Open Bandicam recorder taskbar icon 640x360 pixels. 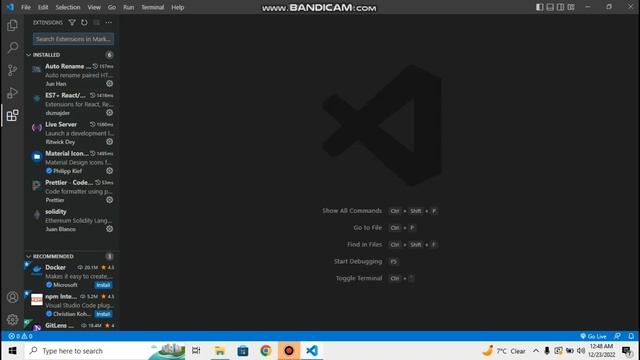click(289, 351)
